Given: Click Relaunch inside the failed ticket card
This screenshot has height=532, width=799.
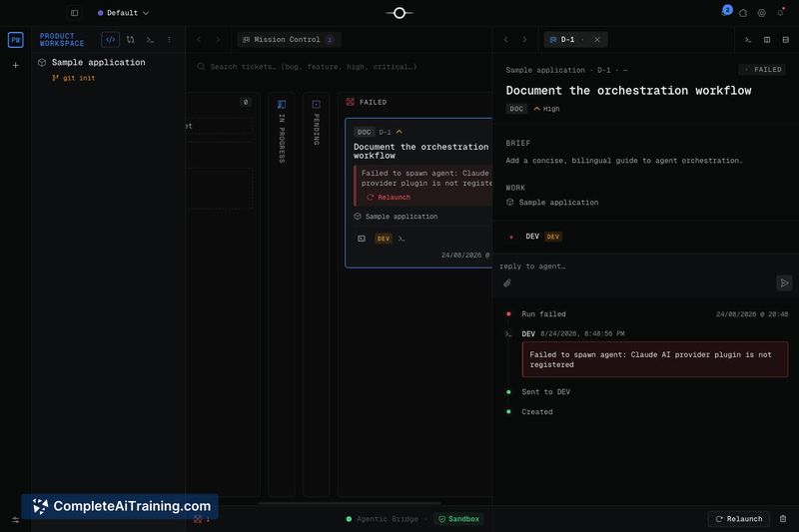Looking at the screenshot, I should 389,197.
